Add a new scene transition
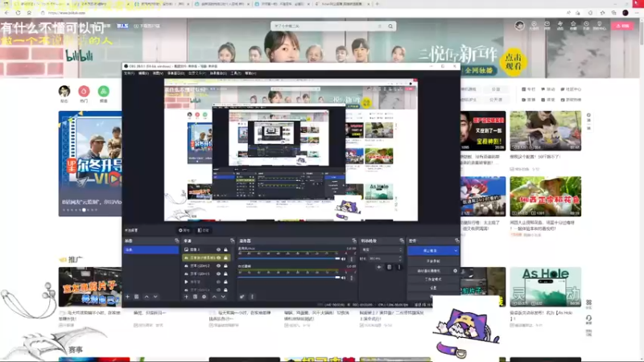The height and width of the screenshot is (362, 644). coord(379,267)
